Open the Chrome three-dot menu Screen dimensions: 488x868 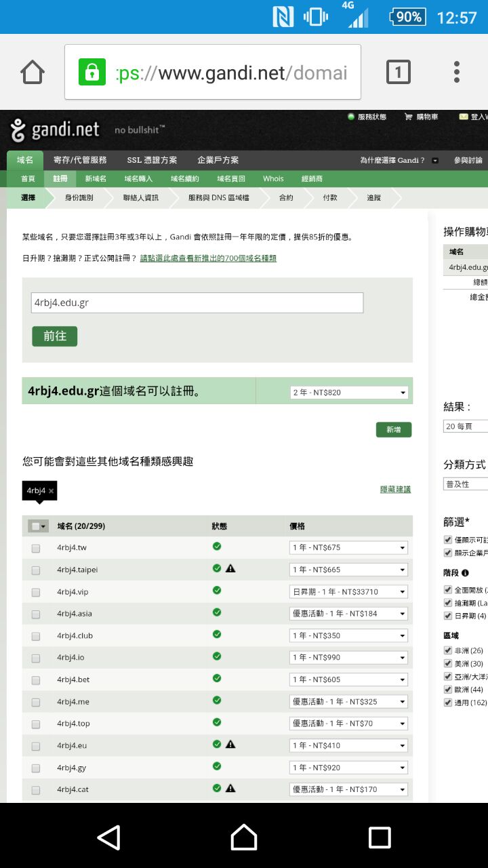(457, 72)
